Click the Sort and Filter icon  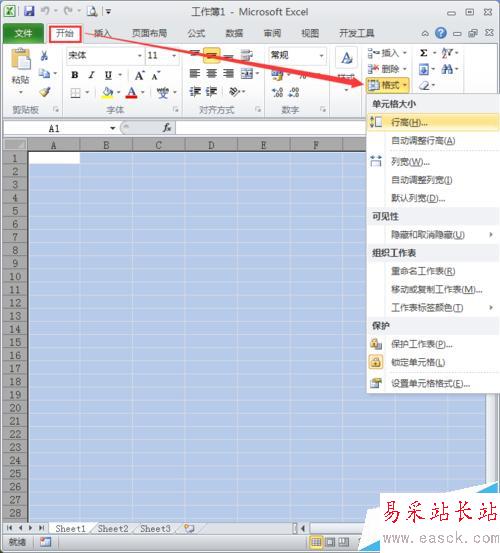click(x=446, y=53)
